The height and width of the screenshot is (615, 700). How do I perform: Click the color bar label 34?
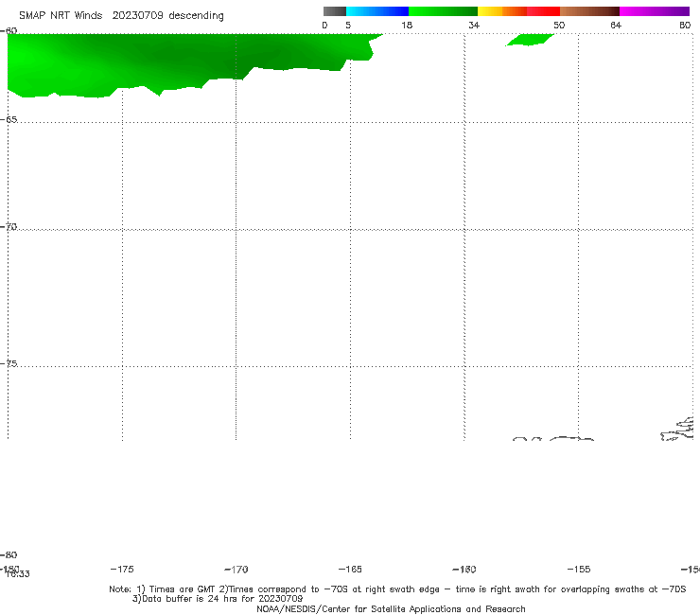pos(474,25)
